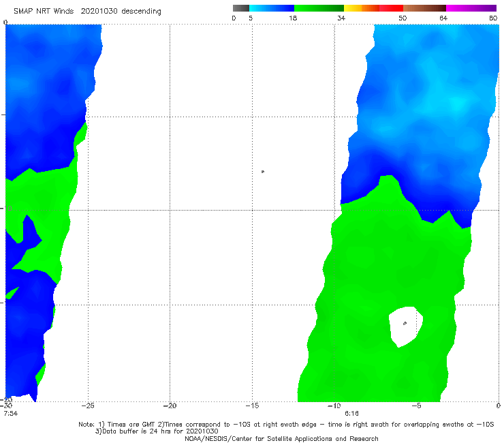This screenshot has height=443, width=504.
Task: Click the yellow-orange 34-50 color bar segment
Action: coord(373,8)
